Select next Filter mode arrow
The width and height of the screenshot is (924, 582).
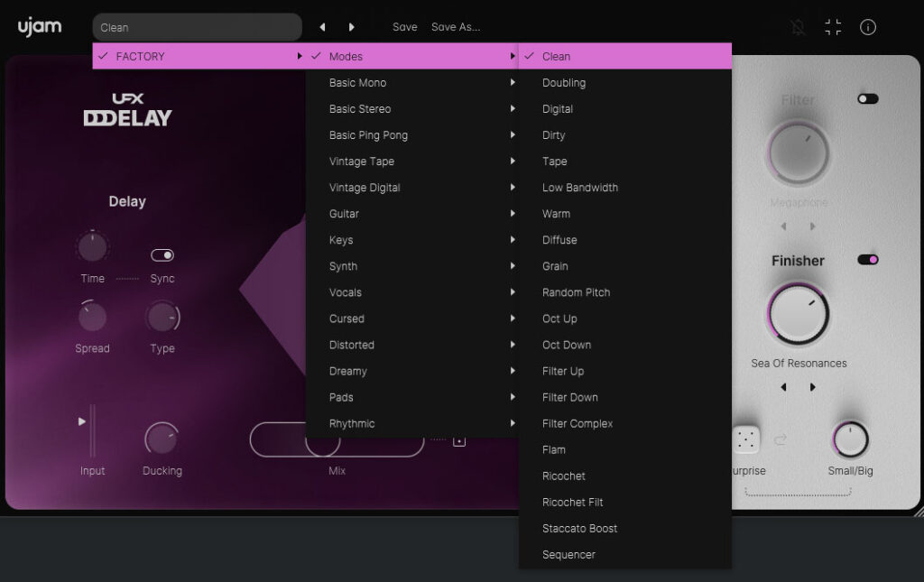click(x=813, y=226)
